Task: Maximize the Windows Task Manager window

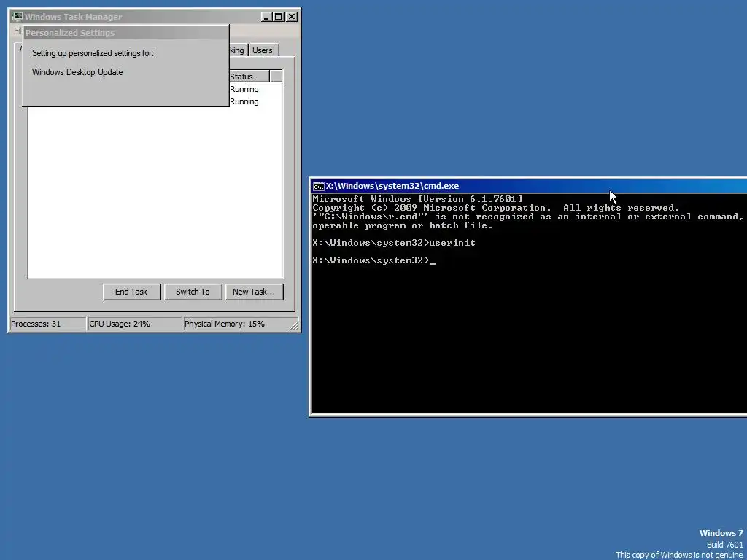Action: [x=279, y=17]
